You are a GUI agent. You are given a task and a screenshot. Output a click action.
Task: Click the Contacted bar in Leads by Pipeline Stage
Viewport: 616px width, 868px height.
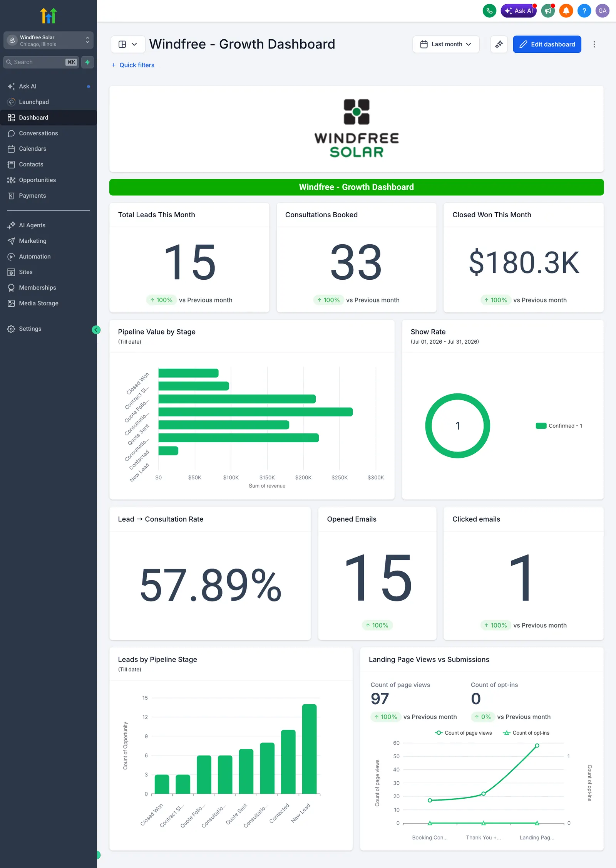click(x=288, y=762)
